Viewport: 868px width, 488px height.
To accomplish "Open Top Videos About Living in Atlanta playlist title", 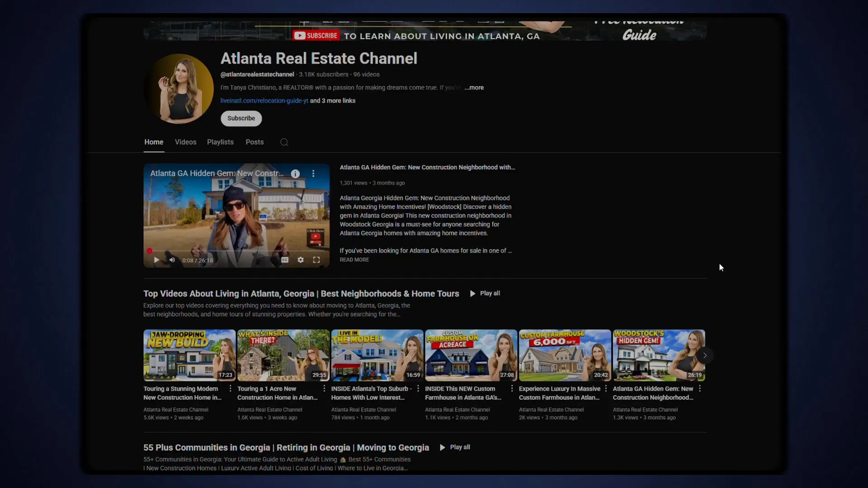I will [x=301, y=294].
